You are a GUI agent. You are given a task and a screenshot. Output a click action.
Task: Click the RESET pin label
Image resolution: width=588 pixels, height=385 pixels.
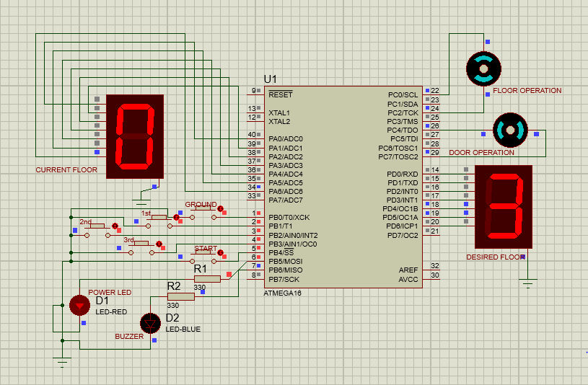click(x=281, y=95)
